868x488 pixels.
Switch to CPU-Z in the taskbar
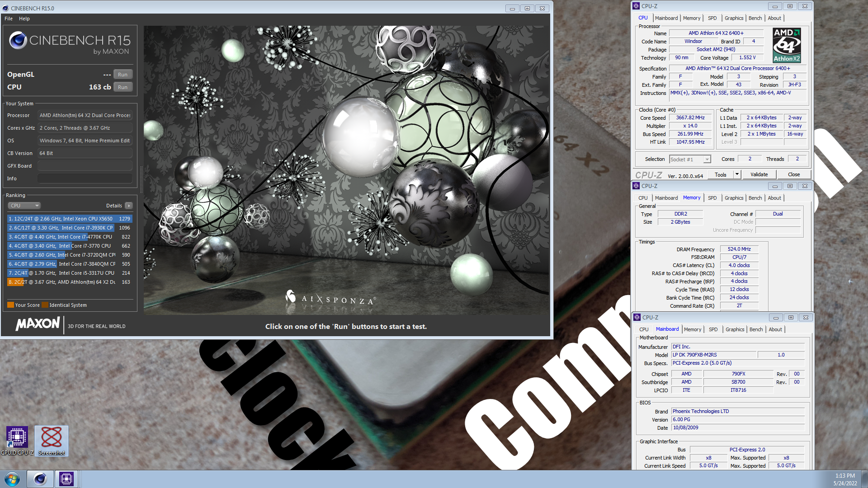click(66, 479)
